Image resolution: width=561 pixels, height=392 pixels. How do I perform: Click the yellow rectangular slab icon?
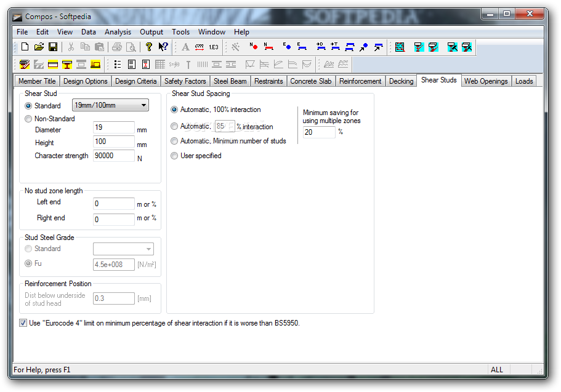pos(53,65)
